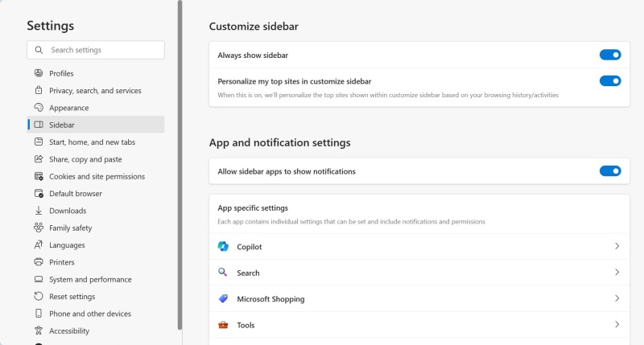This screenshot has width=644, height=345.
Task: Click the Languages icon
Action: pos(39,245)
